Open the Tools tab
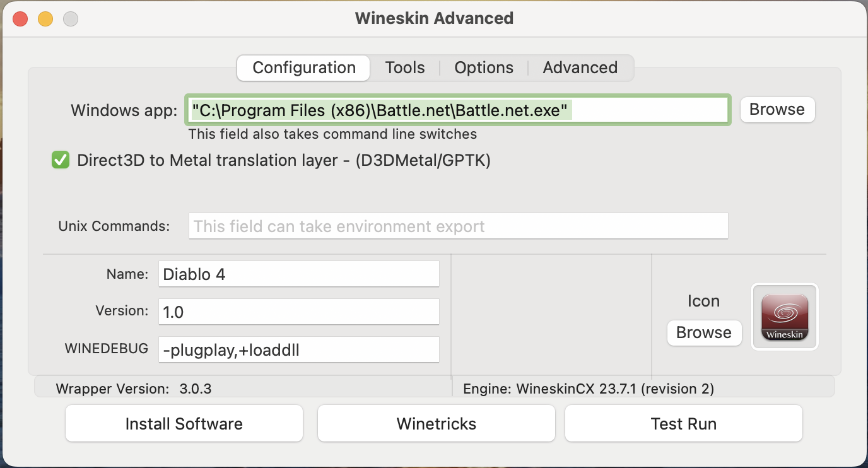Screen dimensions: 868x468 [x=405, y=67]
